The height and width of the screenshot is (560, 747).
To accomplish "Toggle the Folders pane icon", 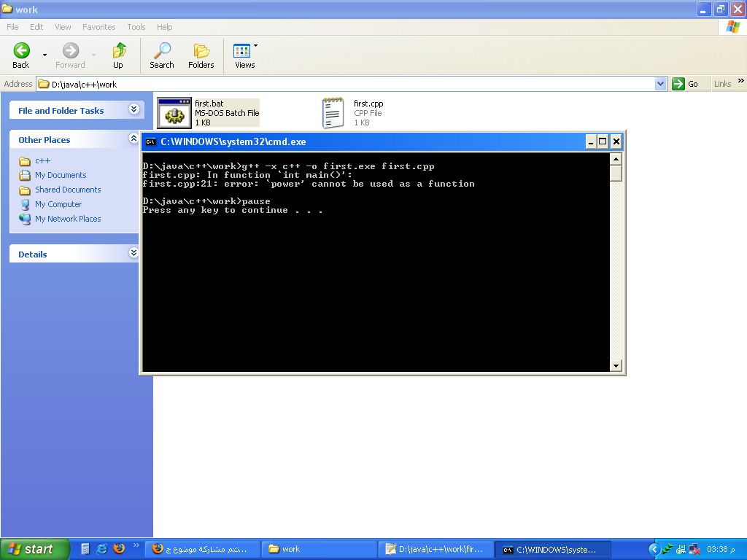I will 201,50.
